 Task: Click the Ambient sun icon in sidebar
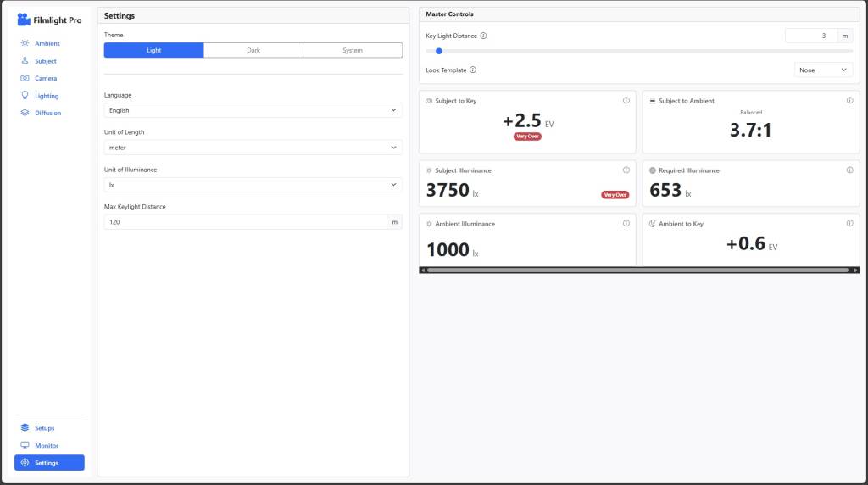tap(25, 43)
